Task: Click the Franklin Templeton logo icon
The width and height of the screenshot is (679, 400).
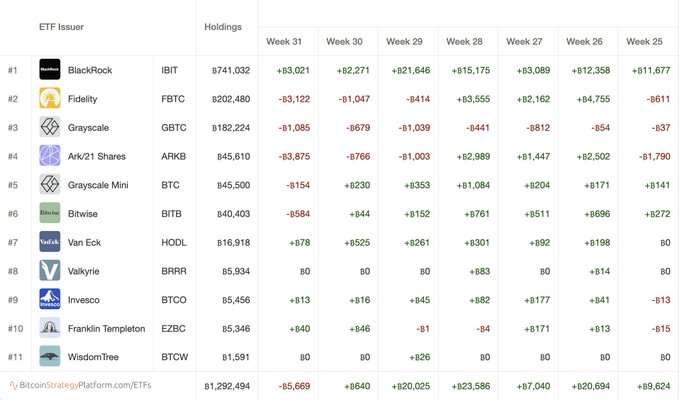Action: coord(50,328)
